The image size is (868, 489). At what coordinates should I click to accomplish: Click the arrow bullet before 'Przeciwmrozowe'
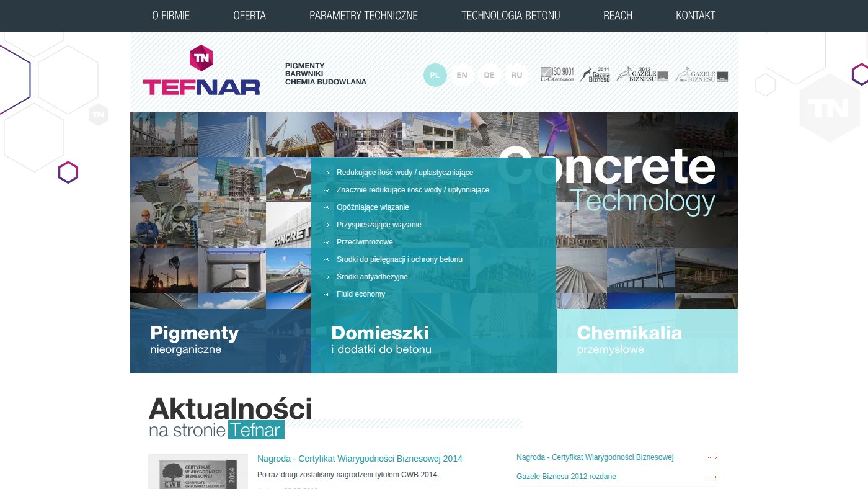point(327,242)
